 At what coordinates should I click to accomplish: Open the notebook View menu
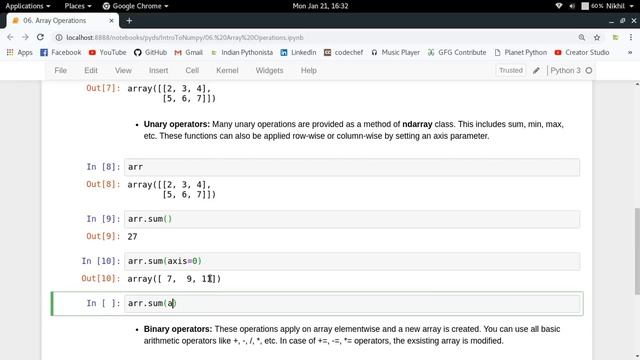coord(123,70)
